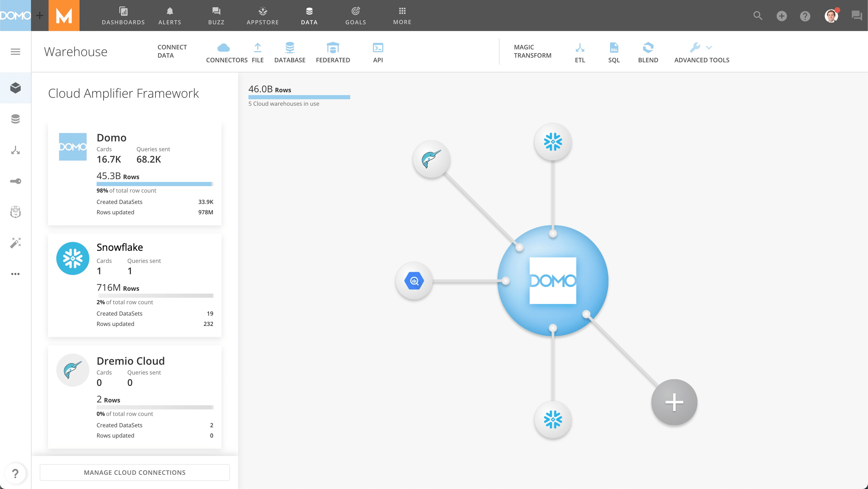Expand the sidebar ellipsis more options

[x=16, y=274]
